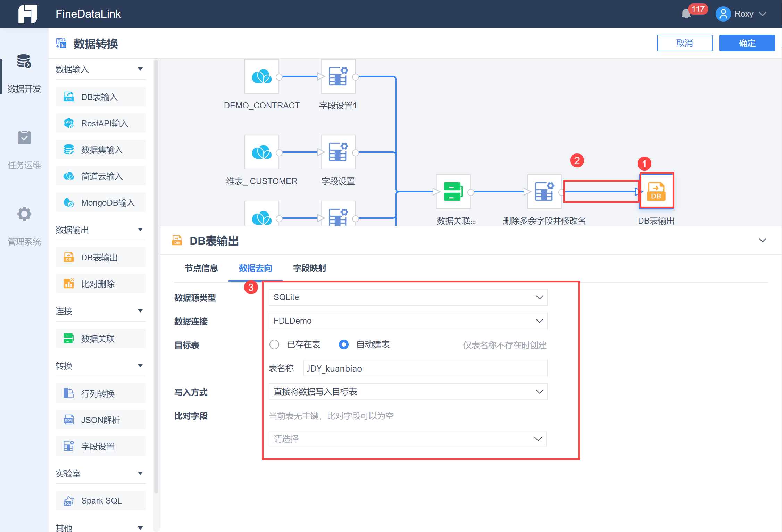Select the 字段设置1 node on canvas

point(338,76)
